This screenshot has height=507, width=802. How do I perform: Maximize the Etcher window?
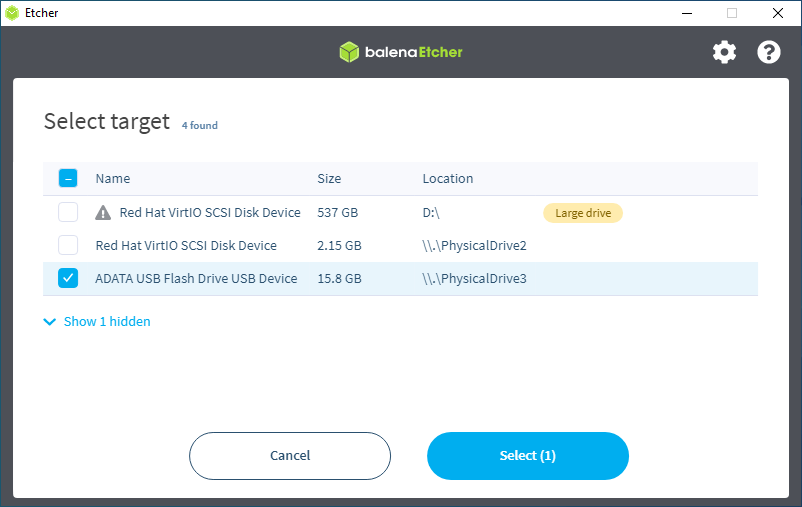pyautogui.click(x=732, y=13)
